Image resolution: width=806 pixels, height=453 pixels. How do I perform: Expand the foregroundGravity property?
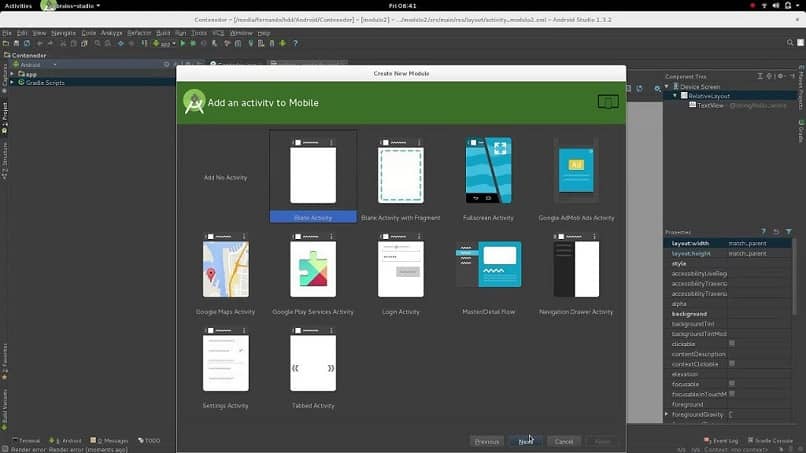(x=667, y=414)
